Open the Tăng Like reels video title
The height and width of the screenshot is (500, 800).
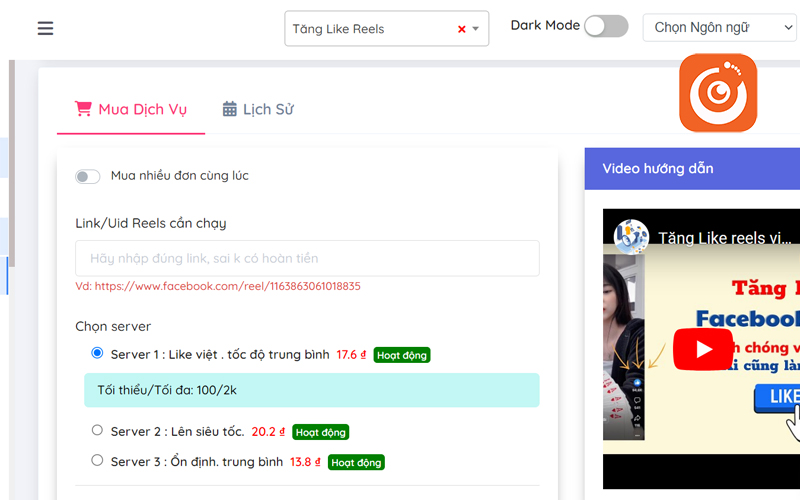(x=724, y=238)
